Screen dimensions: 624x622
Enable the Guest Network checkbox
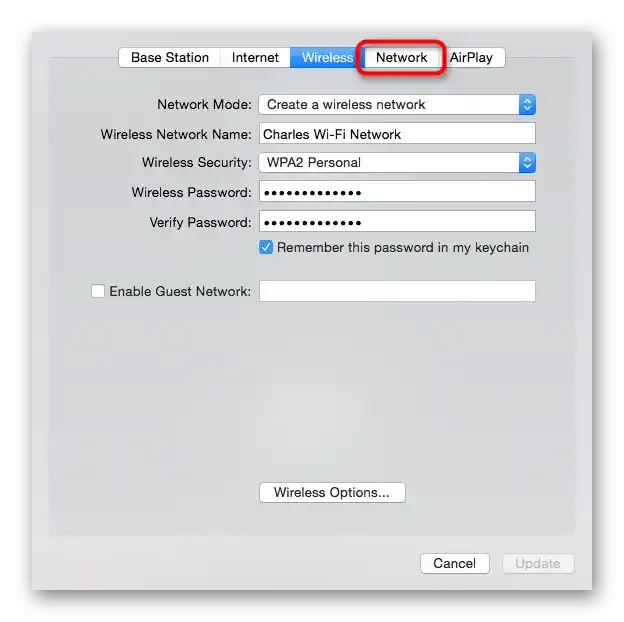(x=98, y=291)
